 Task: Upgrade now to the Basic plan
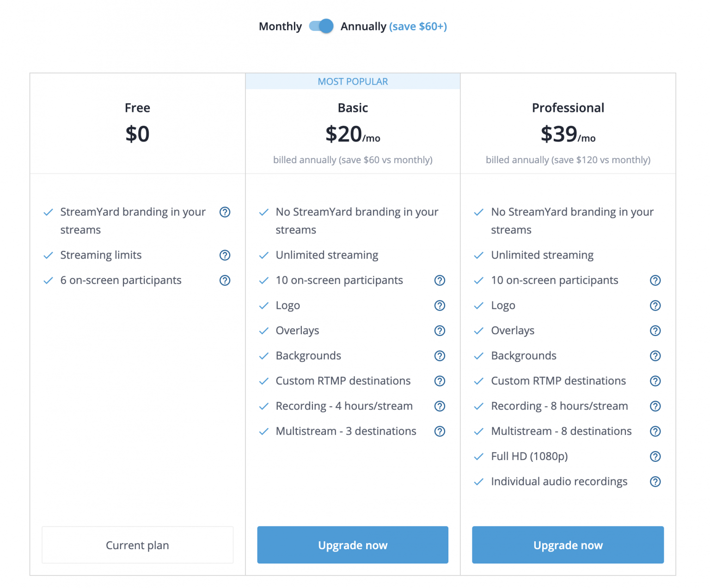coord(353,545)
